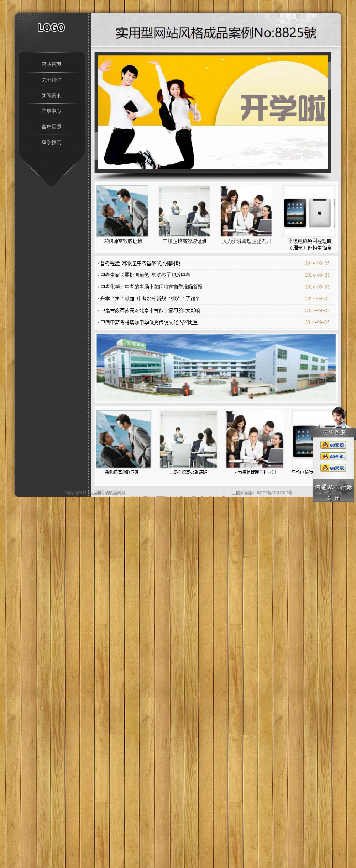Image resolution: width=356 pixels, height=868 pixels.
Task: Open the upper 采购师高效取证班 businessmen thumbnail
Action: pos(122,211)
